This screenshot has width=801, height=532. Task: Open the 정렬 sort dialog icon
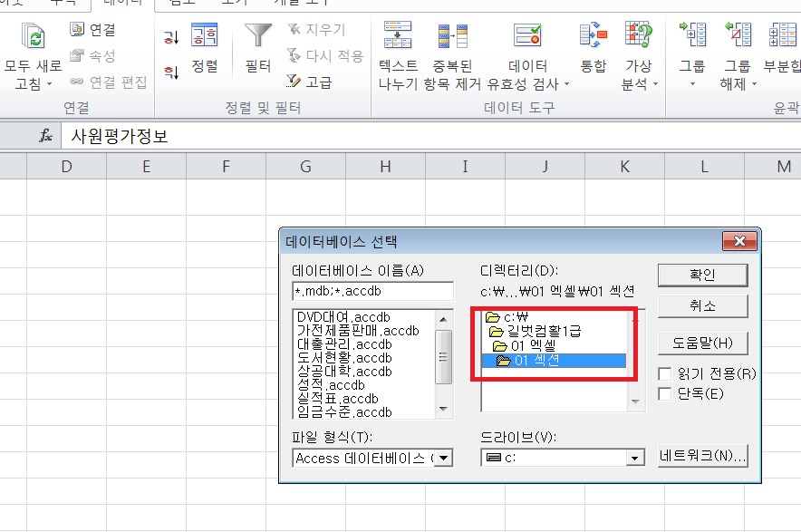pos(204,37)
